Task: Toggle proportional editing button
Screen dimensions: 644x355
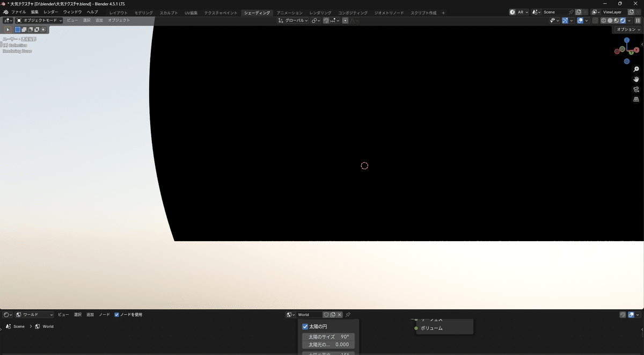Action: [345, 20]
